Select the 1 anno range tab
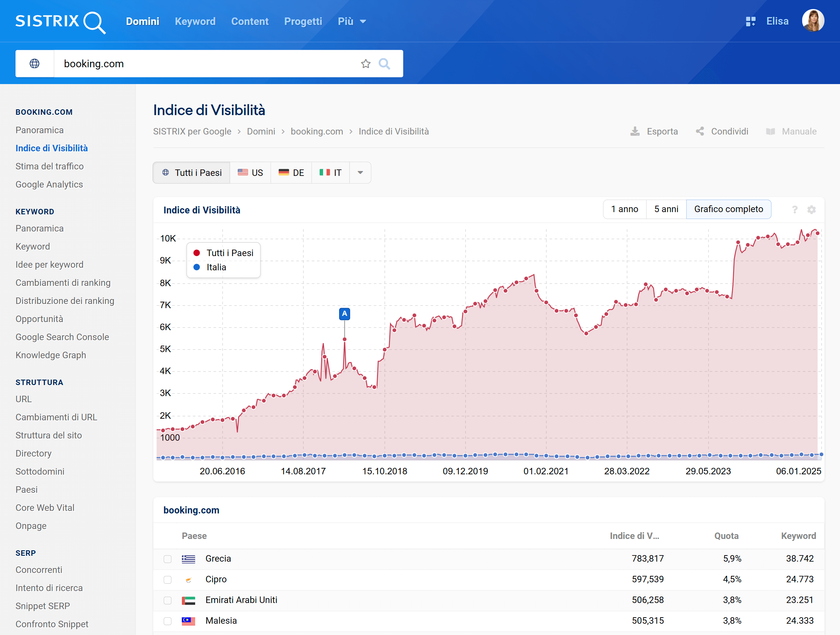The height and width of the screenshot is (635, 840). (625, 209)
